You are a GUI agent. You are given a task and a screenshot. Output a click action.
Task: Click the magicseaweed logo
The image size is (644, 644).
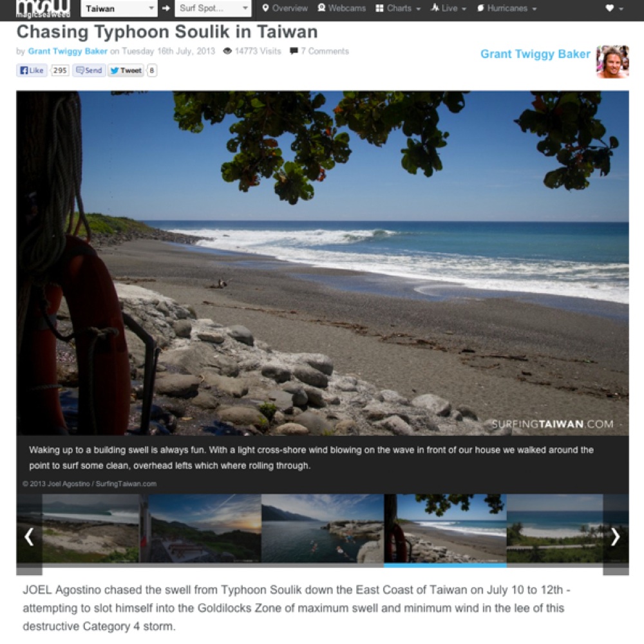43,8
